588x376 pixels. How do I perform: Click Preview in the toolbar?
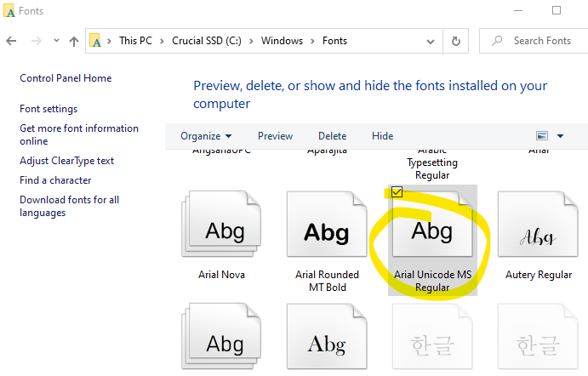pyautogui.click(x=275, y=136)
